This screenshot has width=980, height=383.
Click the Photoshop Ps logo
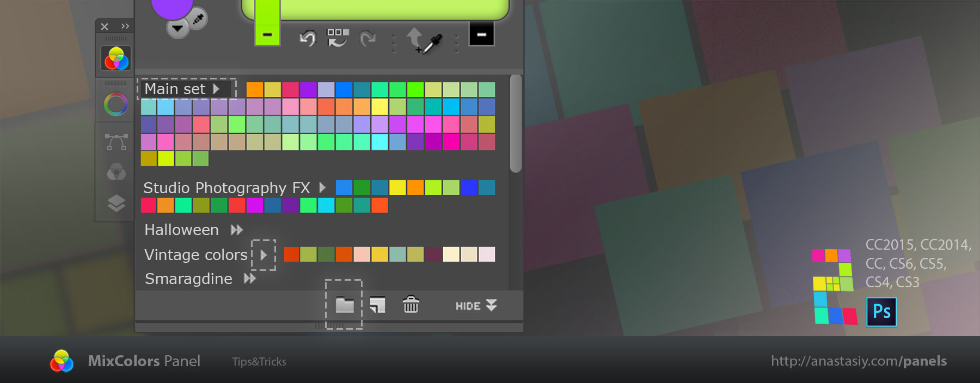pos(881,312)
